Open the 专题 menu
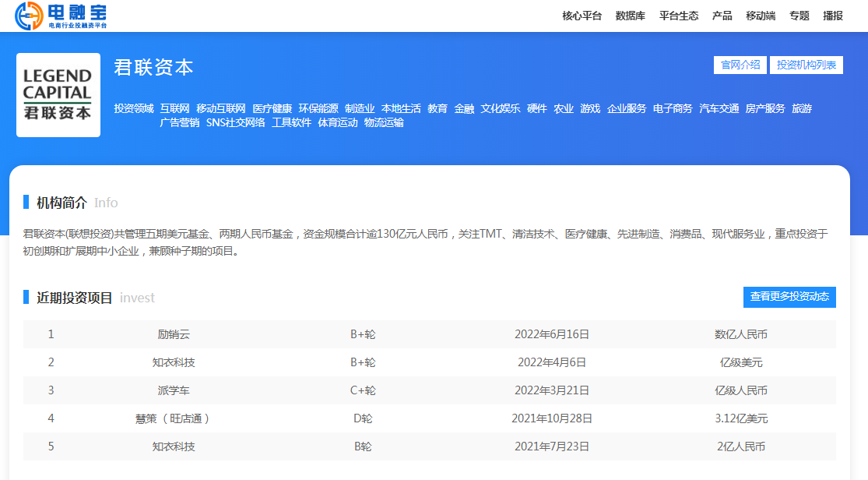The width and height of the screenshot is (868, 480). pos(799,16)
